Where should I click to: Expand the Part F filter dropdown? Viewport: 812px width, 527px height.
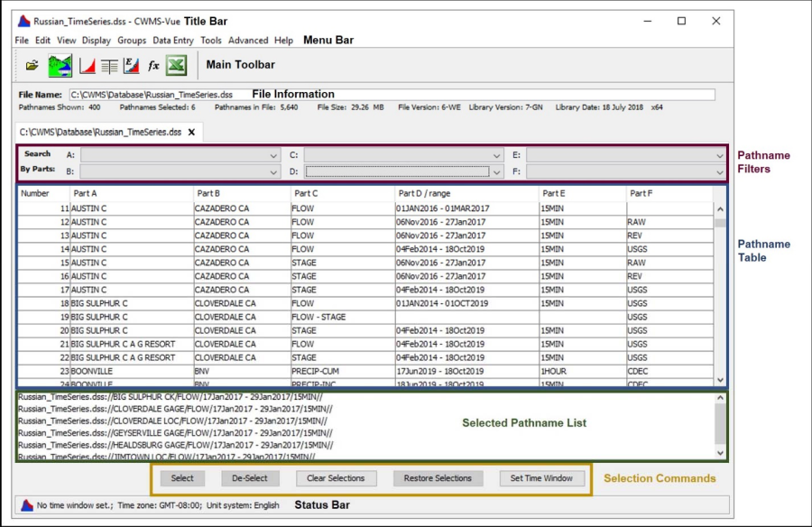pos(719,171)
